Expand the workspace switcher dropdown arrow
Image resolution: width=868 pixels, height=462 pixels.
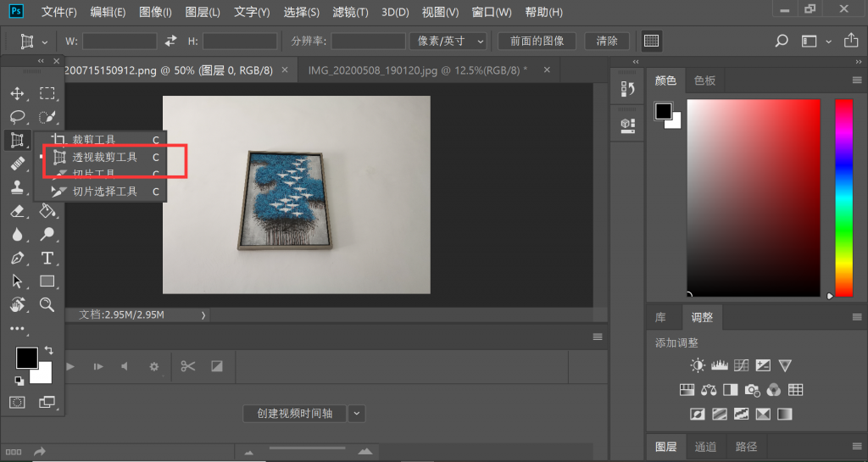click(828, 42)
